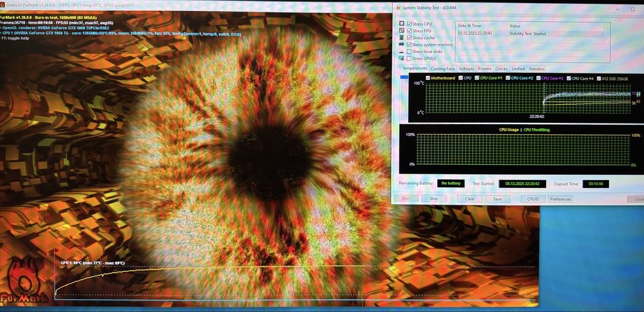This screenshot has height=312, width=644.
Task: Uncheck CPU Core #3 in the graph legend
Action: point(538,78)
